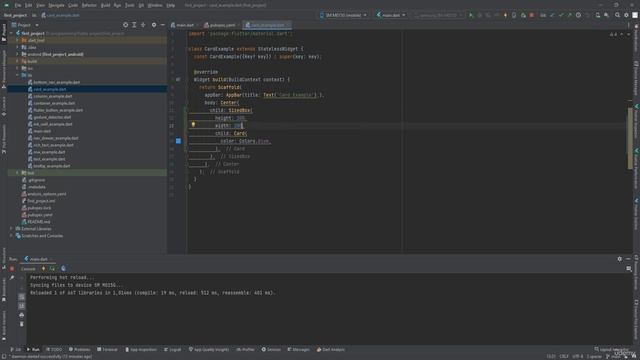Click Git push arrow in top toolbar
The image size is (640, 360).
pos(569,15)
